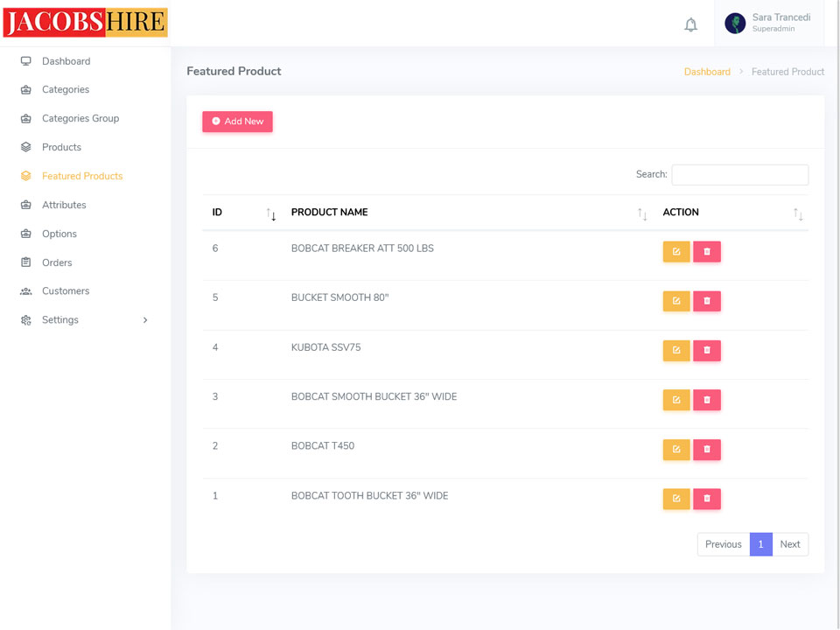
Task: Click edit icon for BOBCAT BREAKER ATT 500 LBS
Action: pyautogui.click(x=676, y=252)
